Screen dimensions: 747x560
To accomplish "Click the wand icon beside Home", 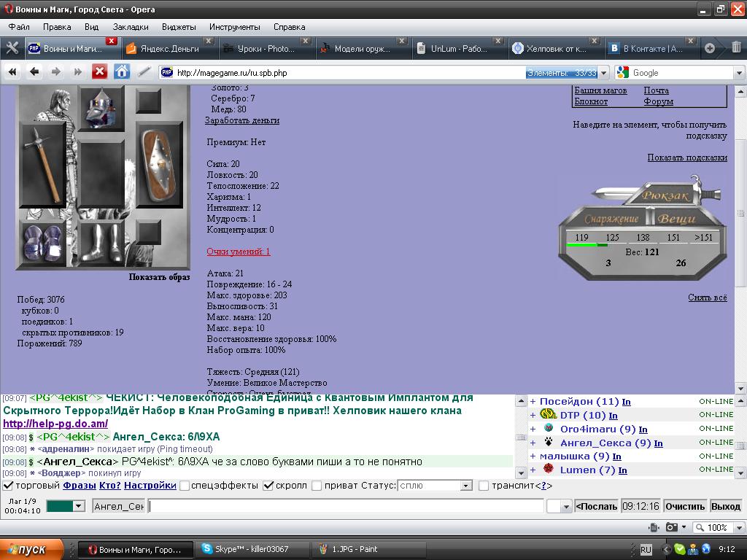I will 144,72.
